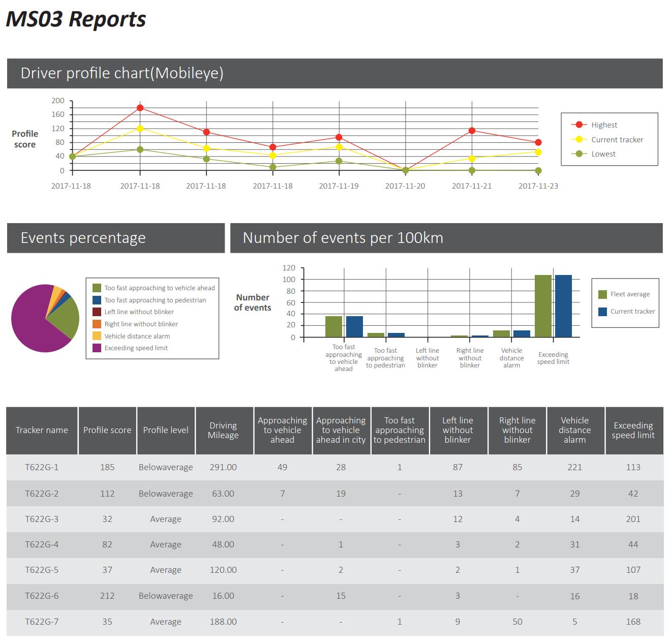Click the Highest legend marker
The width and height of the screenshot is (670, 644).
pos(578,125)
